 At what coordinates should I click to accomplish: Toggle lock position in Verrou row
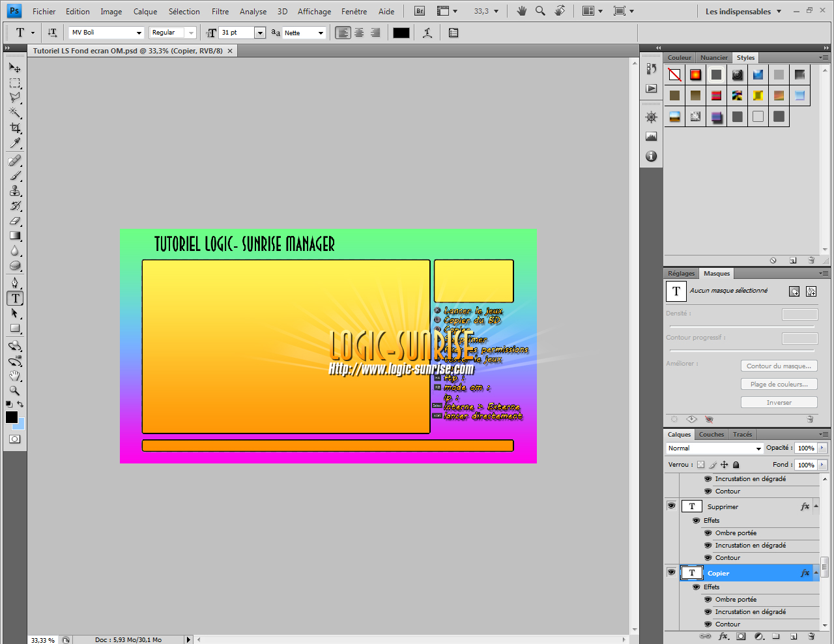coord(724,465)
